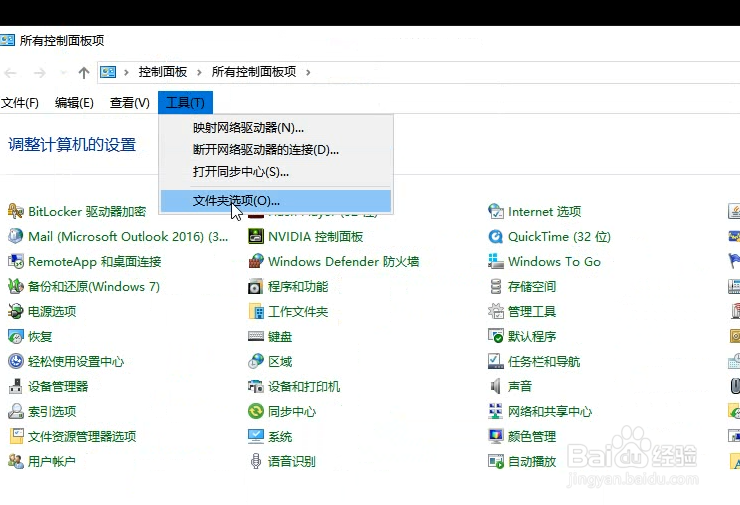The image size is (740, 505).
Task: Expand chevron after 所有控制面板项 breadcrumb
Action: click(x=308, y=72)
